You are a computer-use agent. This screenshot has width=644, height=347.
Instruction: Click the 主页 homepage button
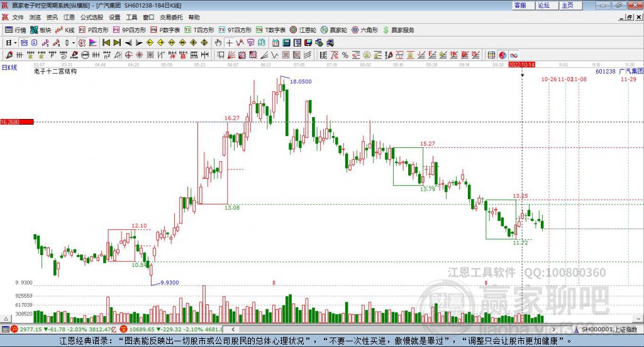pyautogui.click(x=570, y=5)
